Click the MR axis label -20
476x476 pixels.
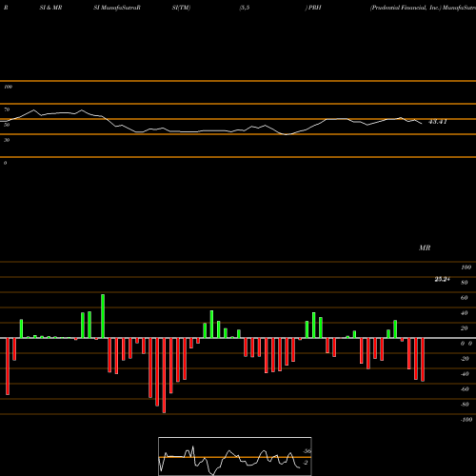[465, 359]
